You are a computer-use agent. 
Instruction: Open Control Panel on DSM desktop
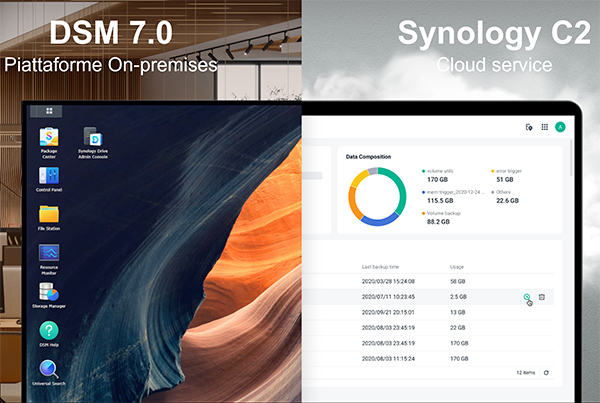[49, 176]
